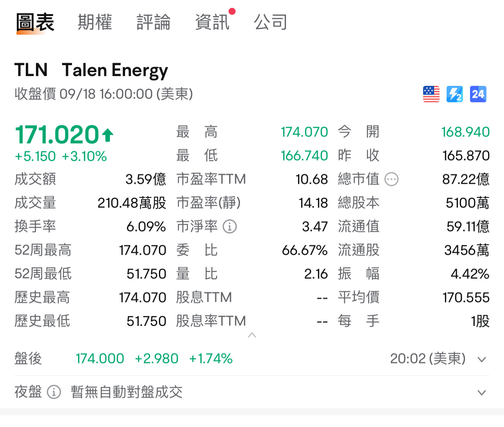The width and height of the screenshot is (504, 427).
Task: Tap the 股息TTM label
Action: [204, 298]
